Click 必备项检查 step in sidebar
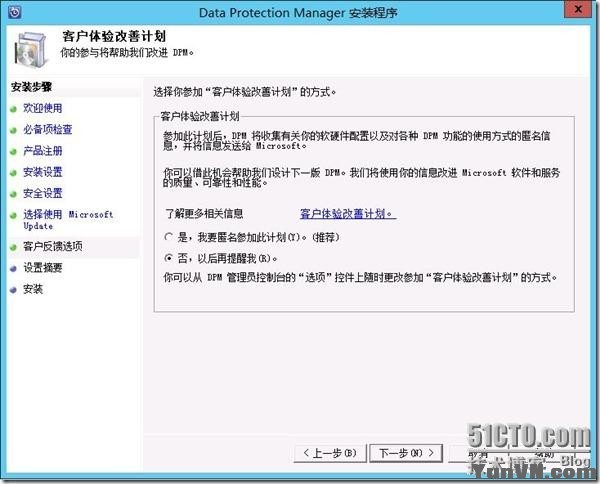Image resolution: width=600 pixels, height=484 pixels. 47,130
